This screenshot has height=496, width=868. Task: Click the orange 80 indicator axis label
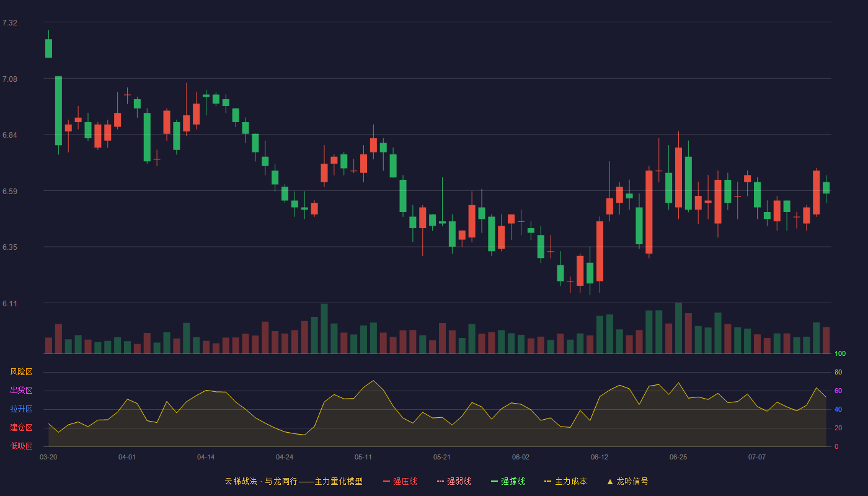tap(838, 372)
